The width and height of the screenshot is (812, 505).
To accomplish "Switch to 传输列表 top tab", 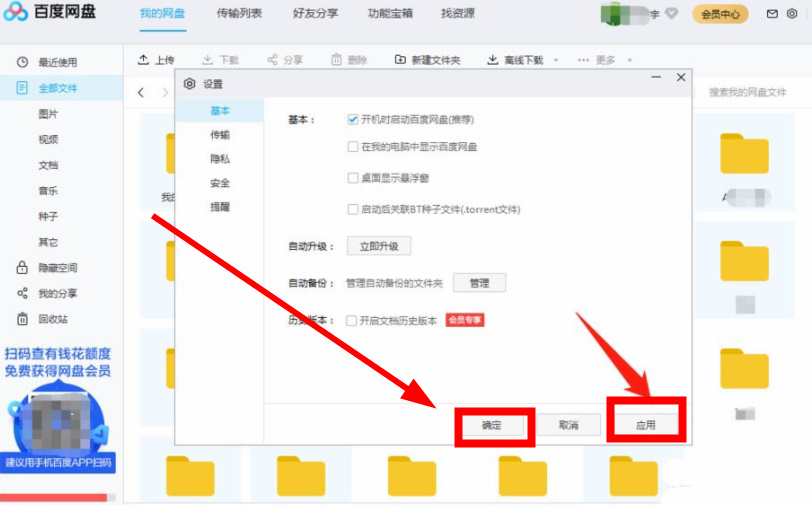I will (239, 13).
